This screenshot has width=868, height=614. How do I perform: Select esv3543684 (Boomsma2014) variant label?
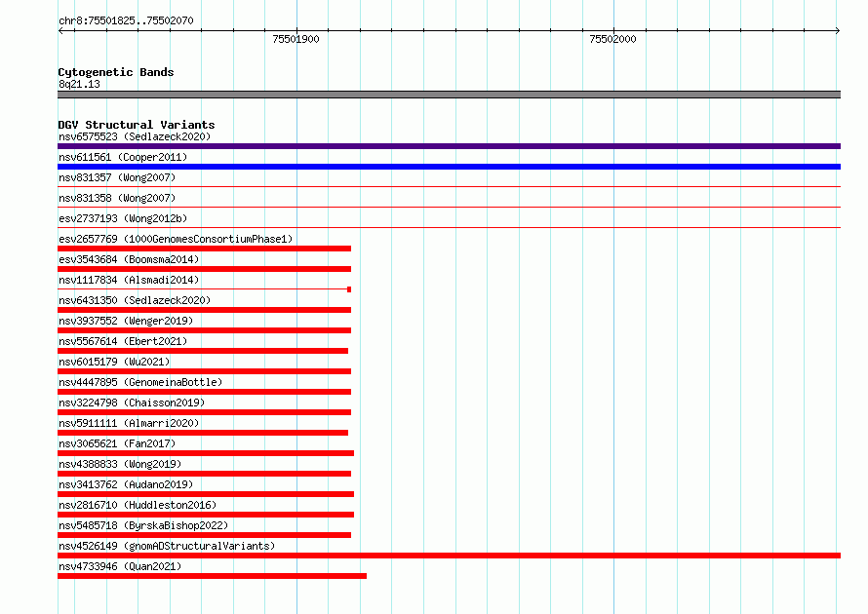pyautogui.click(x=129, y=259)
